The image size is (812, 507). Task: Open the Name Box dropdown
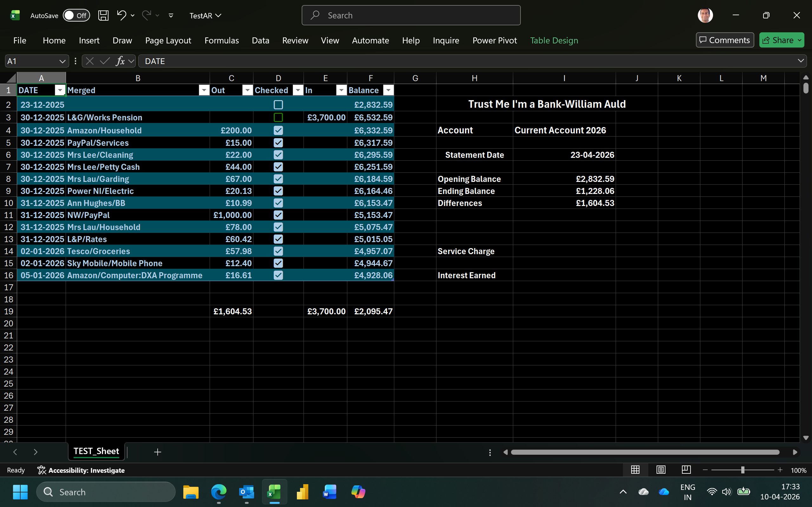[x=62, y=61]
